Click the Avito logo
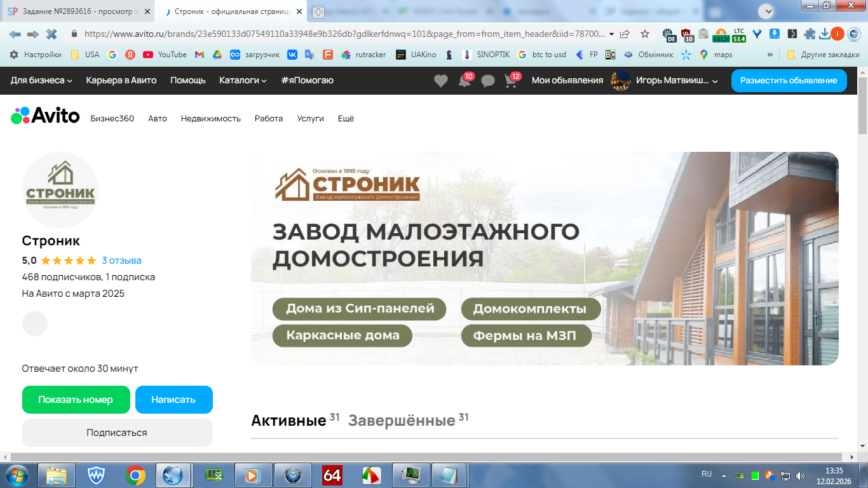 click(45, 116)
